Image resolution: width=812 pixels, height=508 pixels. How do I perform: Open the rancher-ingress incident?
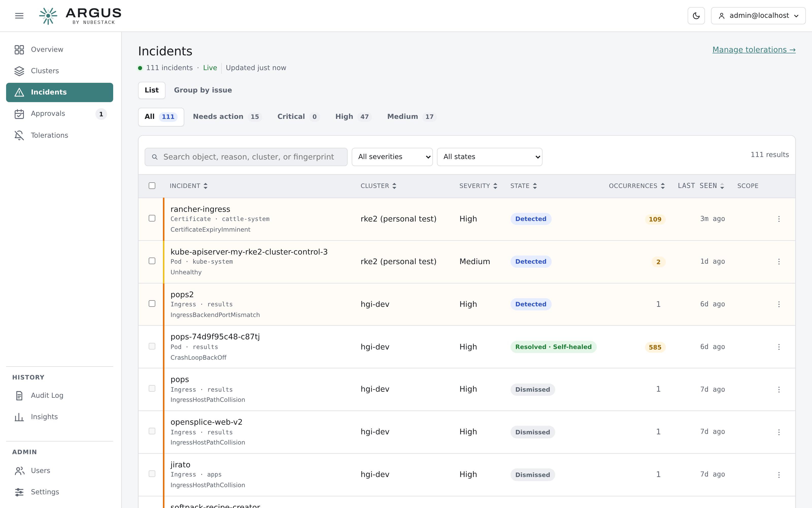(x=200, y=209)
